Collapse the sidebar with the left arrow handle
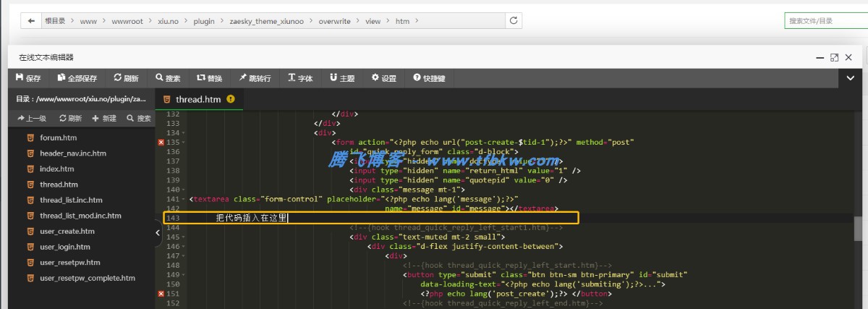 pyautogui.click(x=158, y=233)
